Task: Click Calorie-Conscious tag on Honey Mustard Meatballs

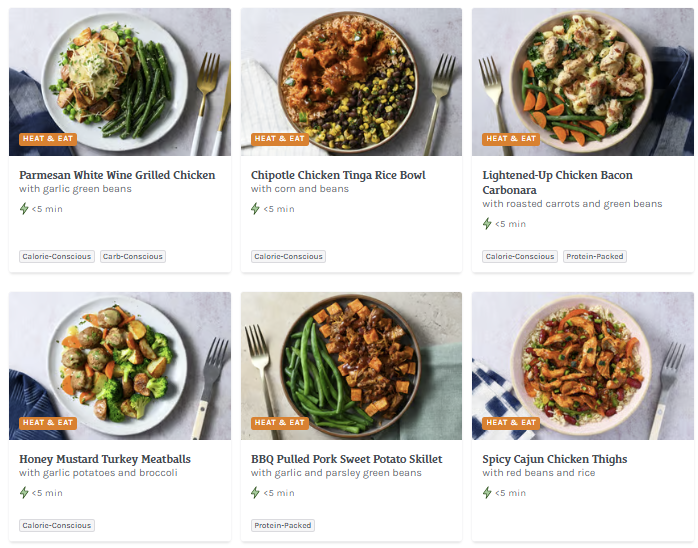Action: [x=57, y=525]
